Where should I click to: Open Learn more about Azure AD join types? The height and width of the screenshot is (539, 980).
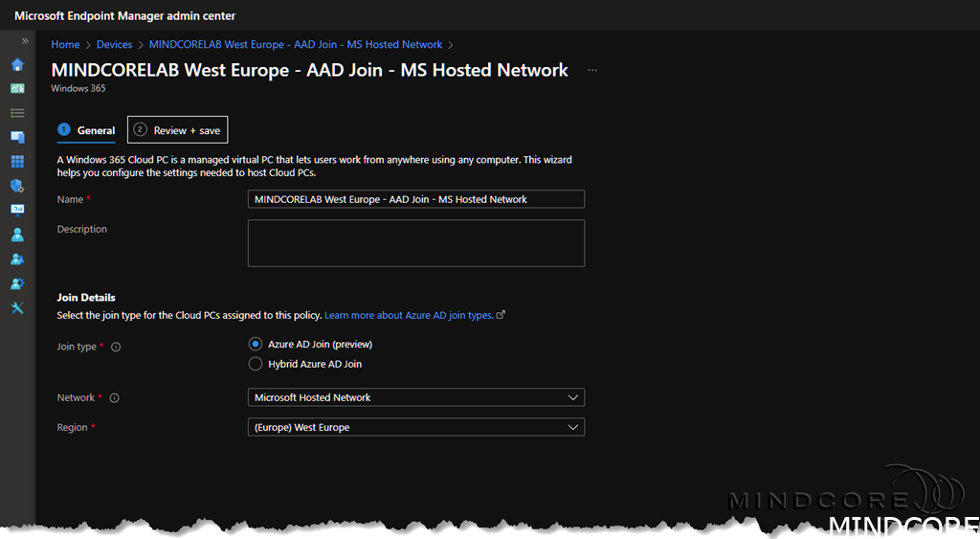410,315
